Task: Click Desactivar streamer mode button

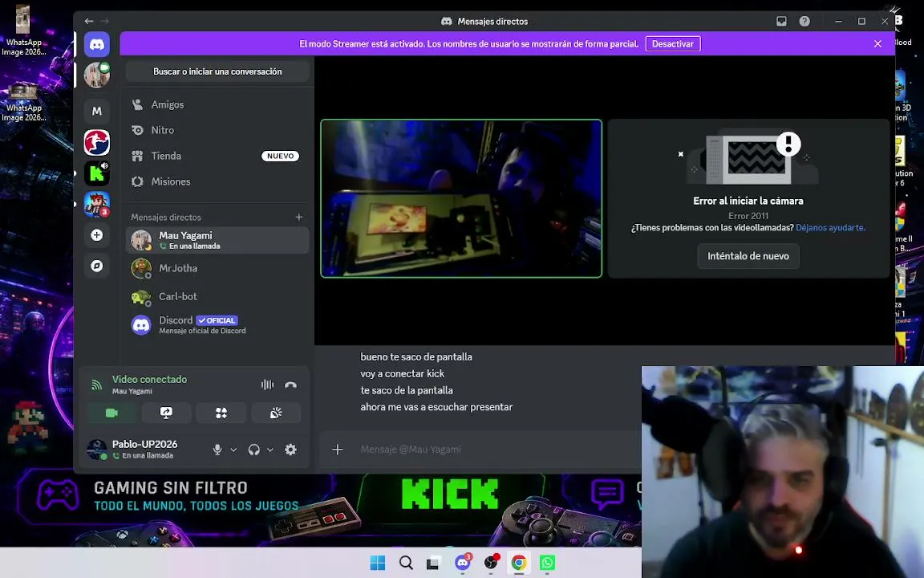Action: [673, 43]
